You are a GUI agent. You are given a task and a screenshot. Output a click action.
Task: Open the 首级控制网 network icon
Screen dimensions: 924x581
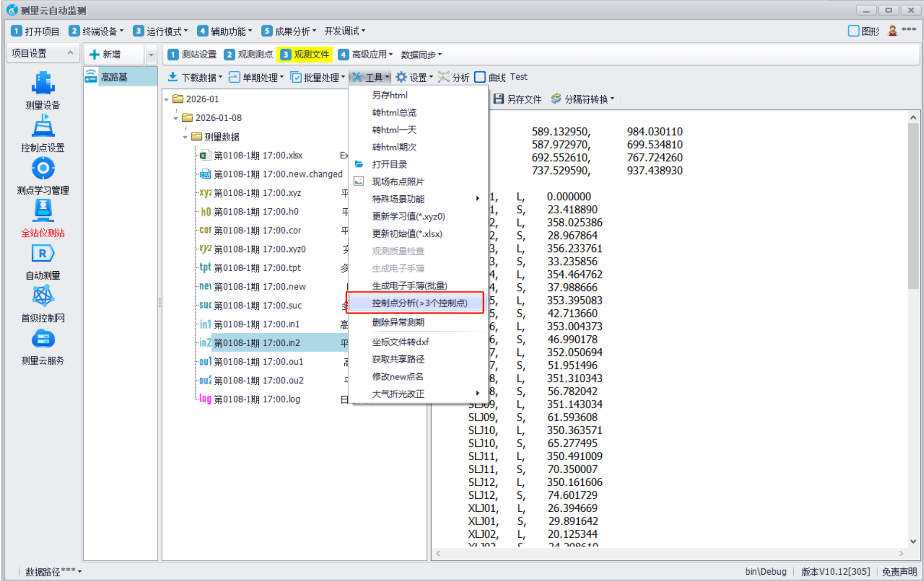tap(43, 296)
